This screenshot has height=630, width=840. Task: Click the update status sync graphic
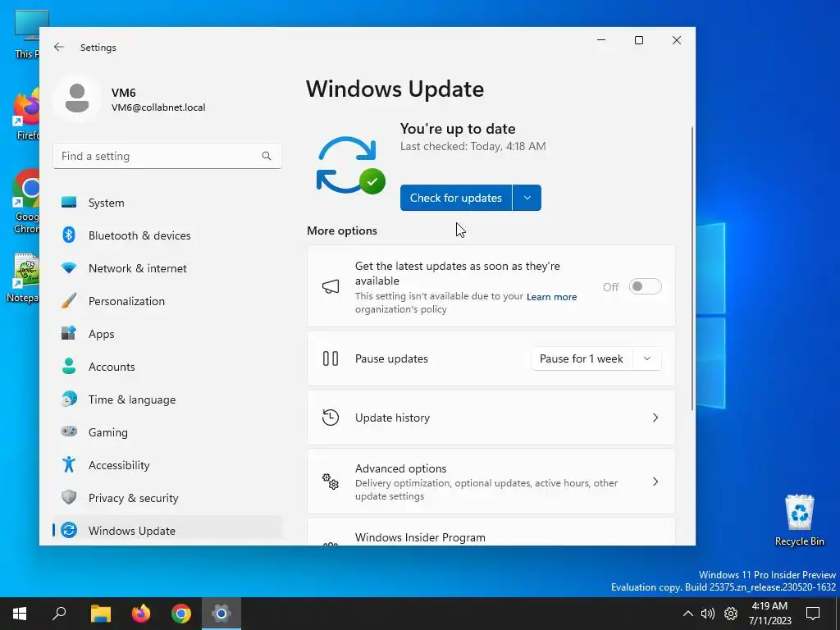350,165
